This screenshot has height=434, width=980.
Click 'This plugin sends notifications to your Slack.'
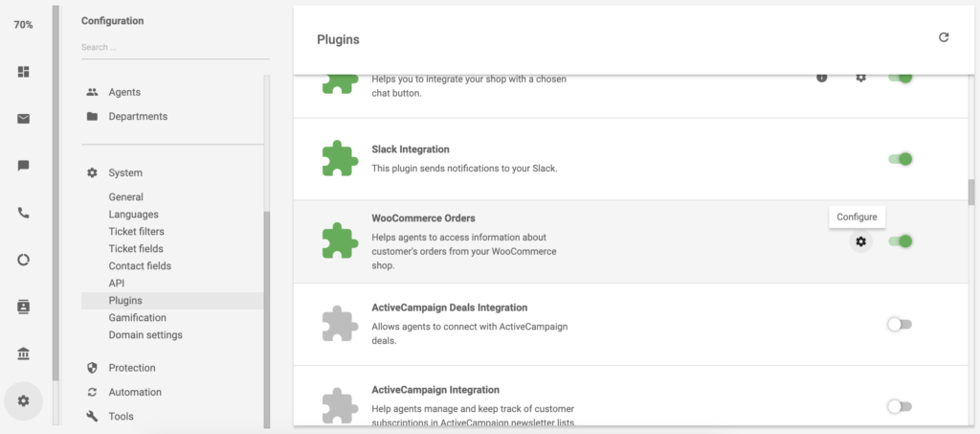pos(464,169)
